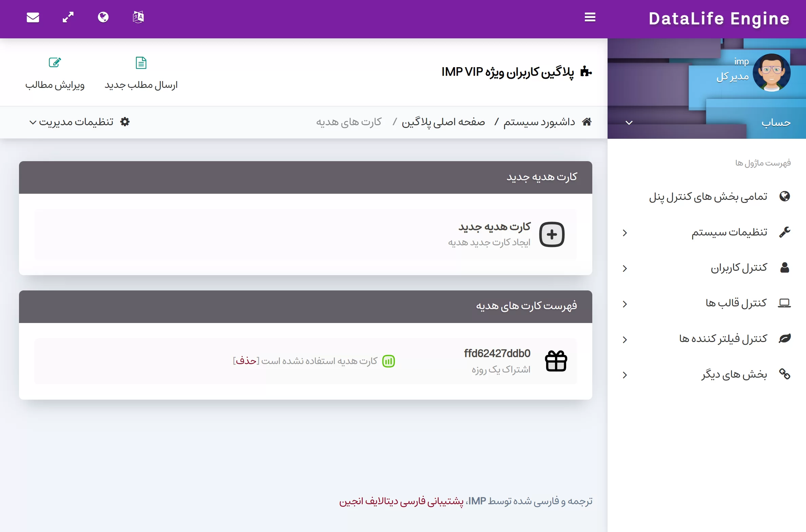Open تمامی بخش های کنترل پنل
806x532 pixels.
pos(708,196)
